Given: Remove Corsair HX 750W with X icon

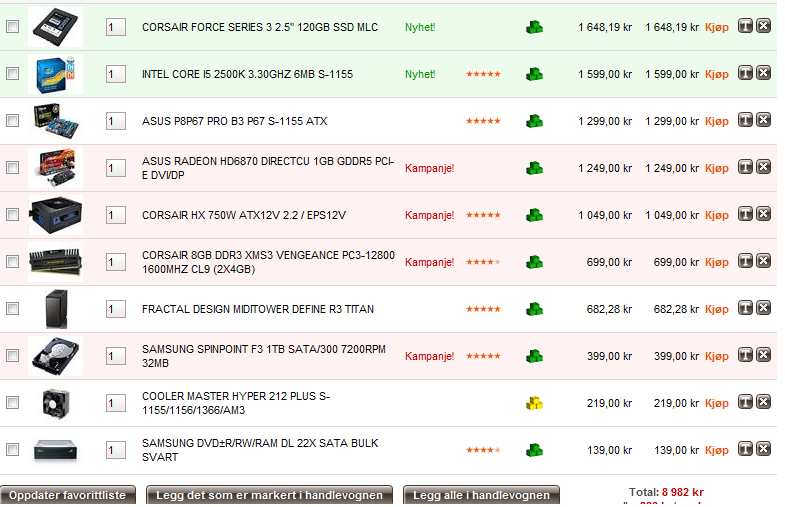Looking at the screenshot, I should tap(763, 214).
